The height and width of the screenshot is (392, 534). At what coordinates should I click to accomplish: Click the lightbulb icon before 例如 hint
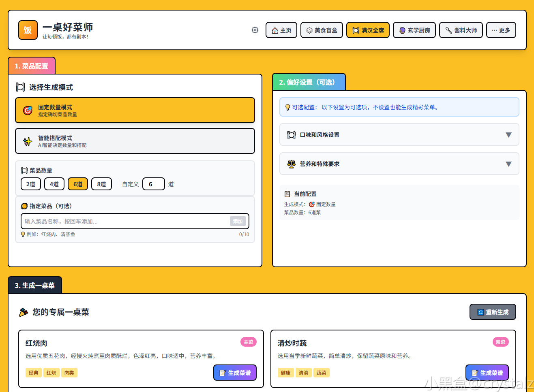click(23, 234)
